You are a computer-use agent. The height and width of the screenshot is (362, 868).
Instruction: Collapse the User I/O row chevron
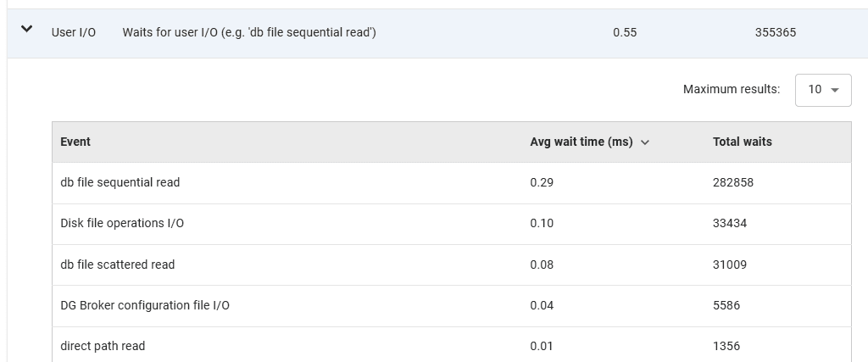point(26,30)
